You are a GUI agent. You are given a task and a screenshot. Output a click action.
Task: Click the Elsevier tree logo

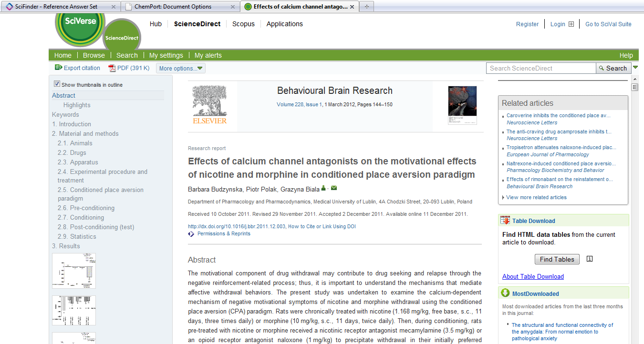pos(209,104)
